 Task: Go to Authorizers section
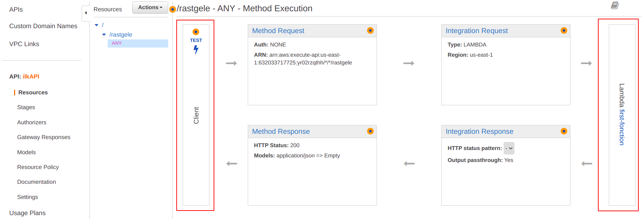tap(32, 123)
